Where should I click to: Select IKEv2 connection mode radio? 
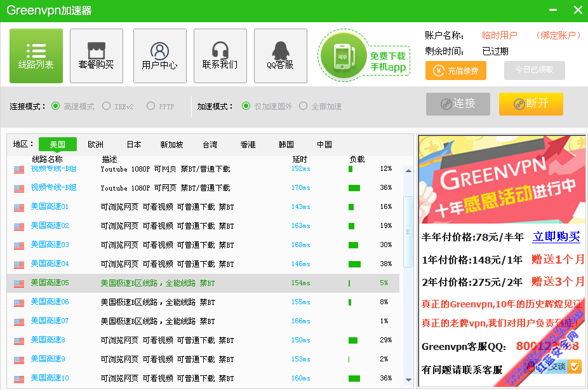point(107,106)
